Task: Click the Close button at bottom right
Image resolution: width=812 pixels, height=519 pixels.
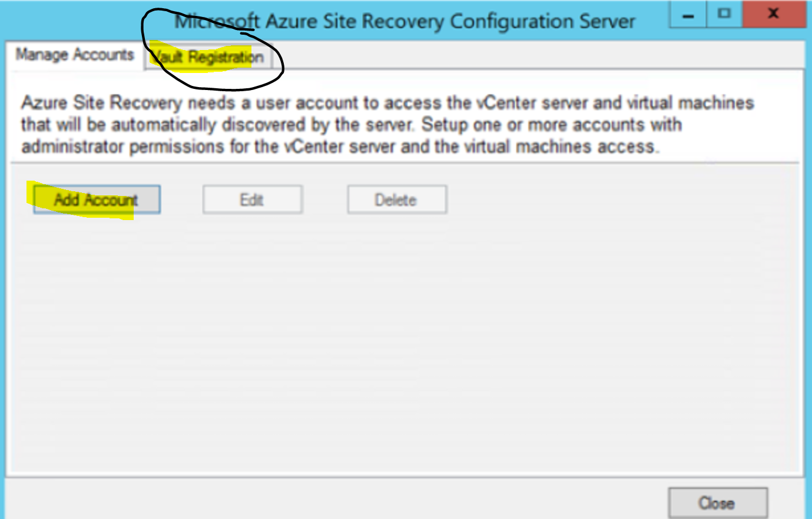Action: [x=717, y=503]
